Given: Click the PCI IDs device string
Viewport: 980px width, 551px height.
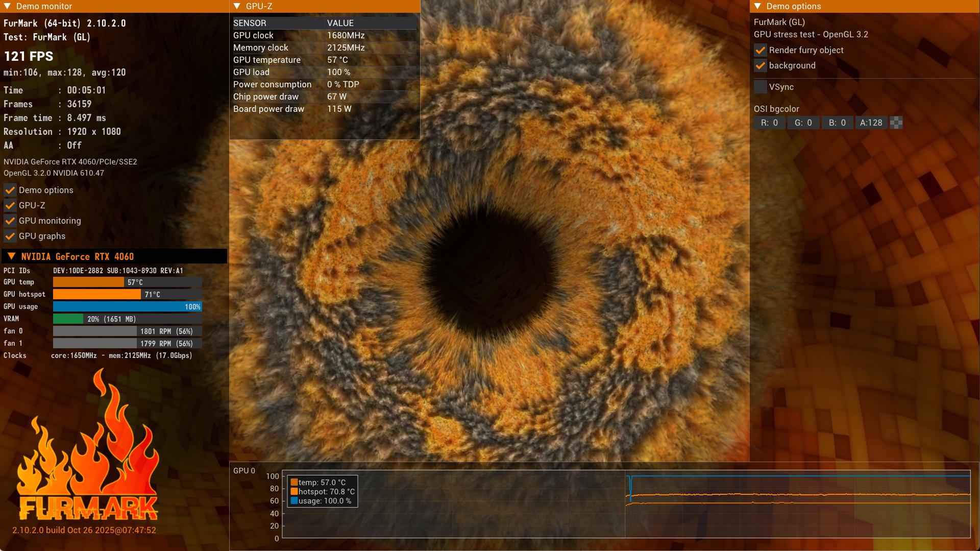Looking at the screenshot, I should click(x=118, y=271).
